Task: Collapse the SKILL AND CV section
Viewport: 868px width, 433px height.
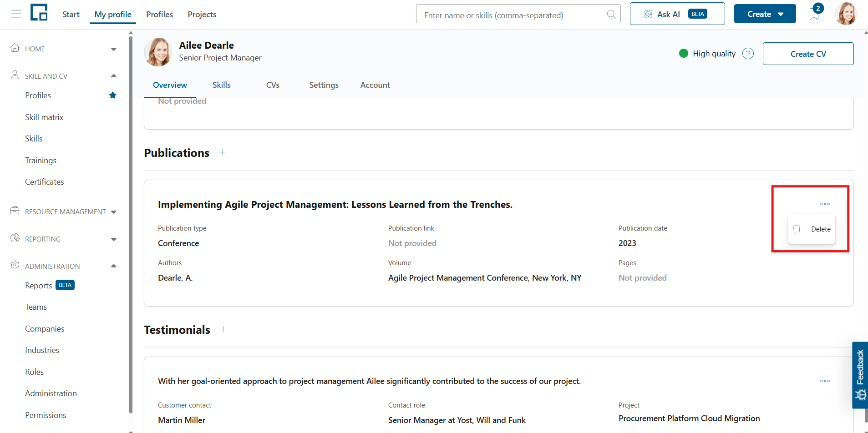Action: coord(114,76)
